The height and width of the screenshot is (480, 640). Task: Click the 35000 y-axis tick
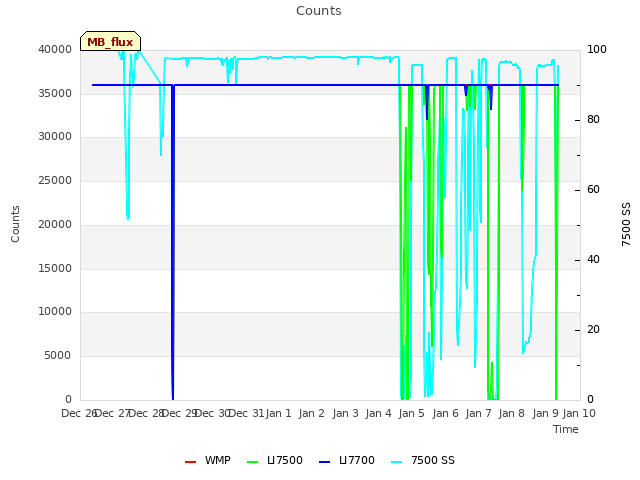click(x=55, y=93)
